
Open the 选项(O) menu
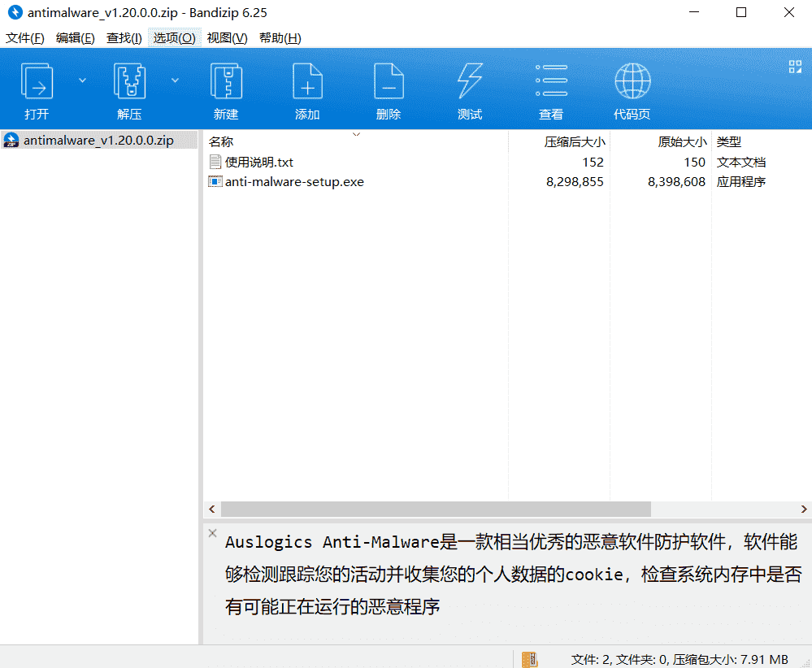coord(175,38)
